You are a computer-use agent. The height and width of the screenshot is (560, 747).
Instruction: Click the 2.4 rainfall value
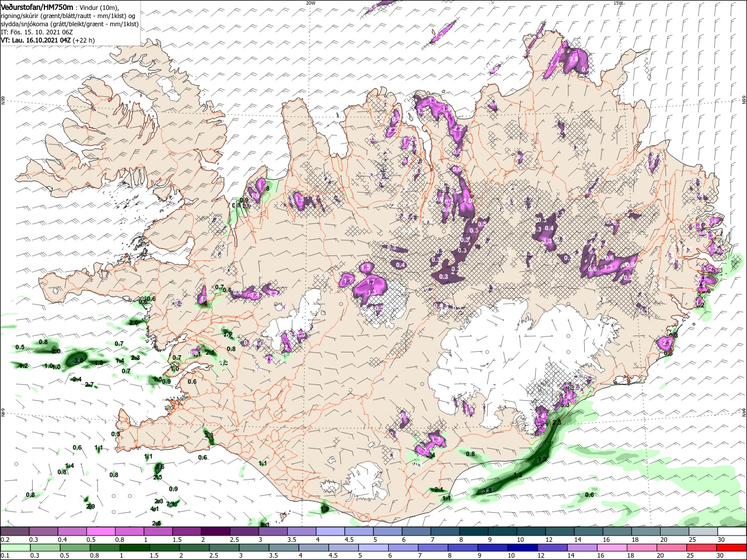[76, 379]
